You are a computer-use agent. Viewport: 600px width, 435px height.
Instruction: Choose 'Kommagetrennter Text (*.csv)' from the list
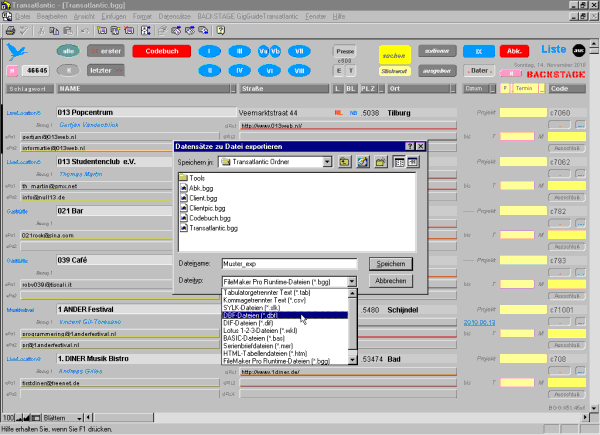[x=265, y=299]
